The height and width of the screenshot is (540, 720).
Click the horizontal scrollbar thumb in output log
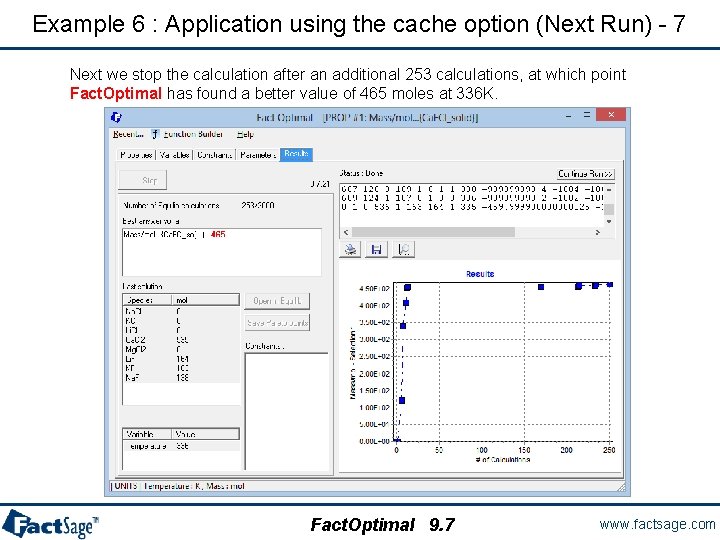433,232
